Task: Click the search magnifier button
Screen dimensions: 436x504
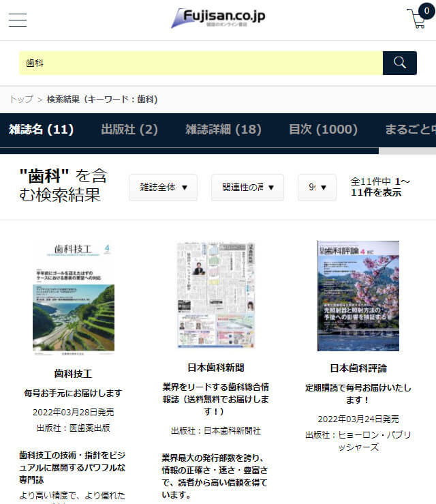Action: [400, 63]
